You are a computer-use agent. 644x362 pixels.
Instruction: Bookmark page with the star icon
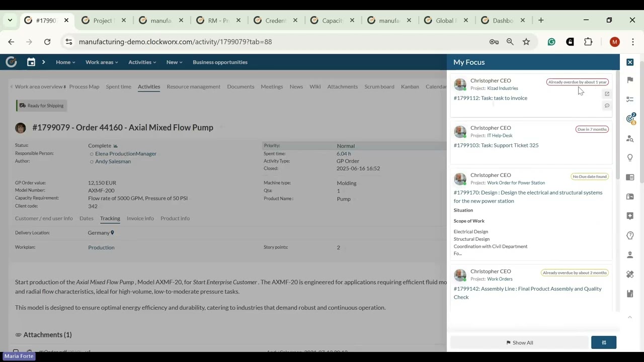526,42
